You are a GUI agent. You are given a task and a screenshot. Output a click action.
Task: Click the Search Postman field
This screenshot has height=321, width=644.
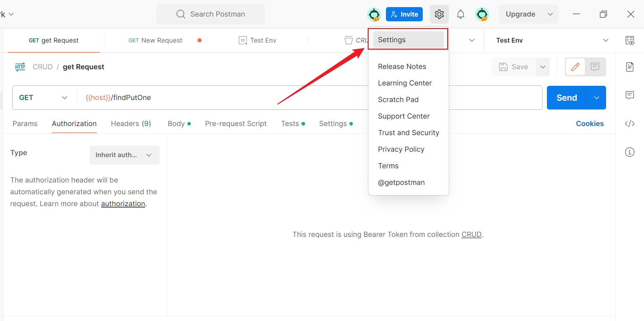click(x=211, y=14)
